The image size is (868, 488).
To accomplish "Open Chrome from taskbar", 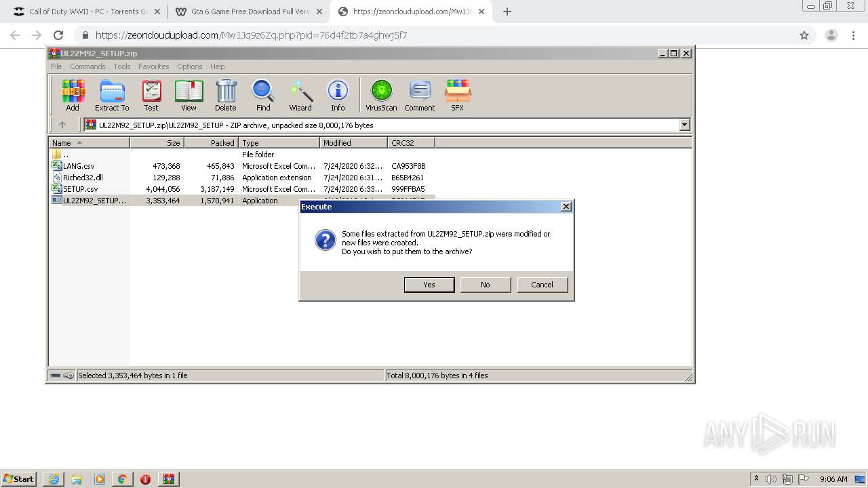I will 122,479.
